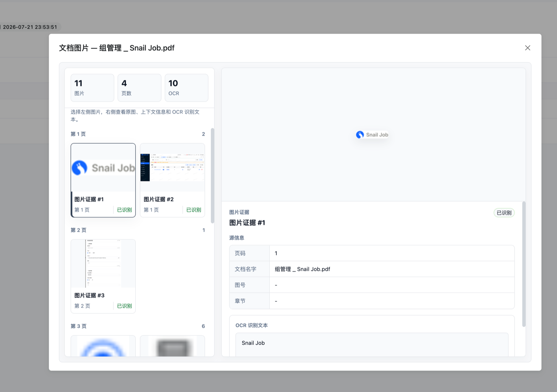This screenshot has width=557, height=392.
Task: Click the timestamp 2026-07-21 23:53:51 in the background
Action: point(30,27)
